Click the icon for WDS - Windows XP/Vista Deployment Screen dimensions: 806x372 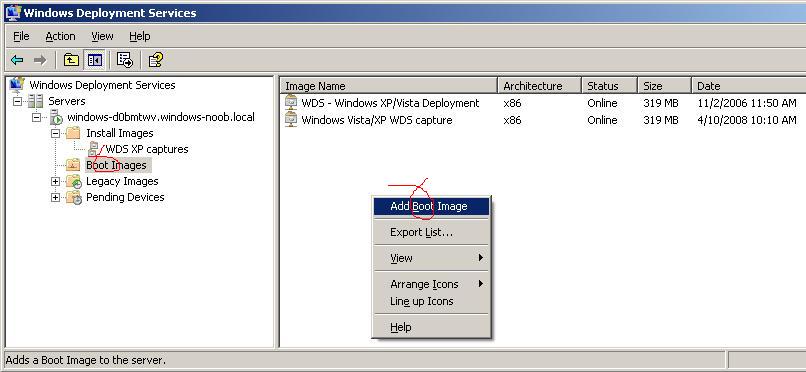pos(291,103)
